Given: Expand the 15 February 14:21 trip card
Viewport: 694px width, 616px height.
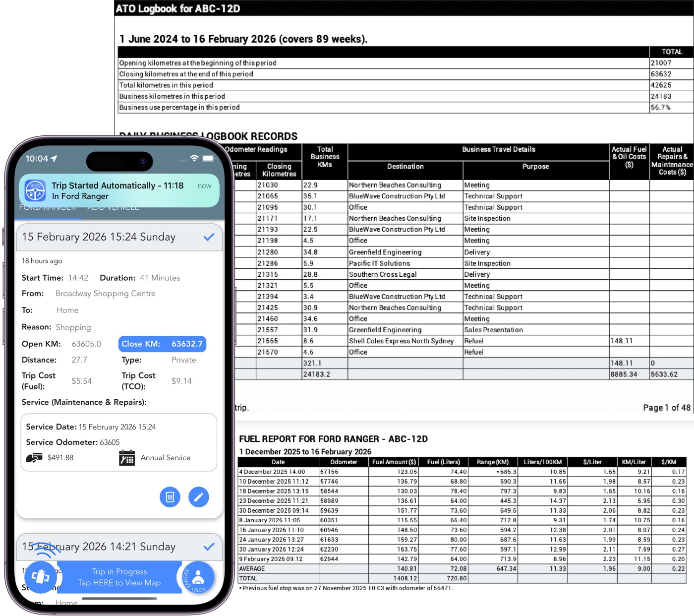Looking at the screenshot, I should click(99, 547).
